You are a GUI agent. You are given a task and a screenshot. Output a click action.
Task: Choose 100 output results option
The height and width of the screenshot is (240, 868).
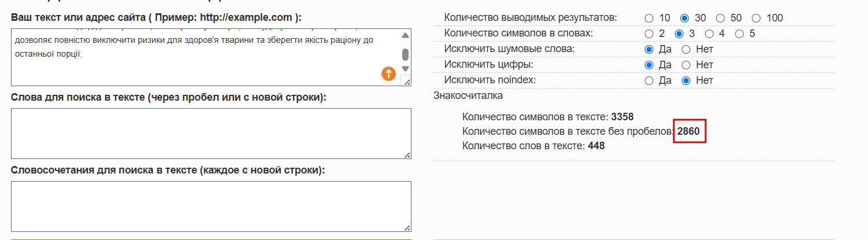point(756,18)
